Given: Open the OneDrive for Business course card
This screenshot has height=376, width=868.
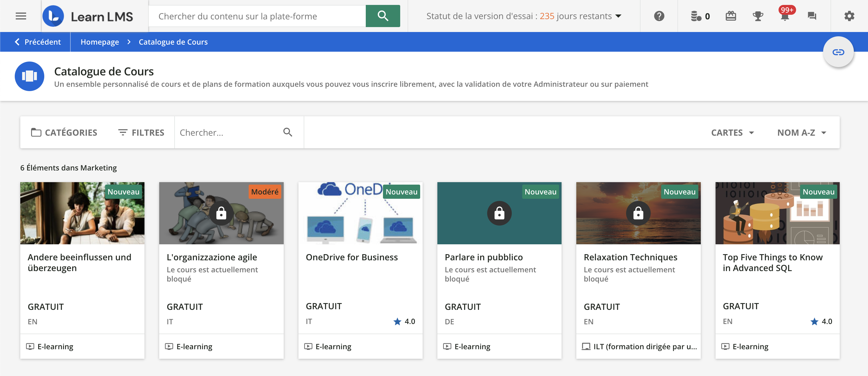Looking at the screenshot, I should (360, 257).
